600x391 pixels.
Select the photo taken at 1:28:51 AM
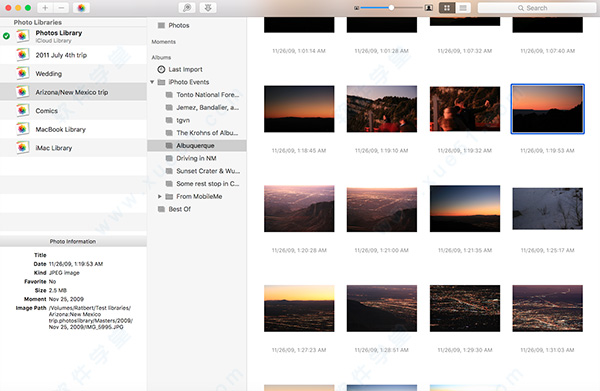tap(382, 308)
